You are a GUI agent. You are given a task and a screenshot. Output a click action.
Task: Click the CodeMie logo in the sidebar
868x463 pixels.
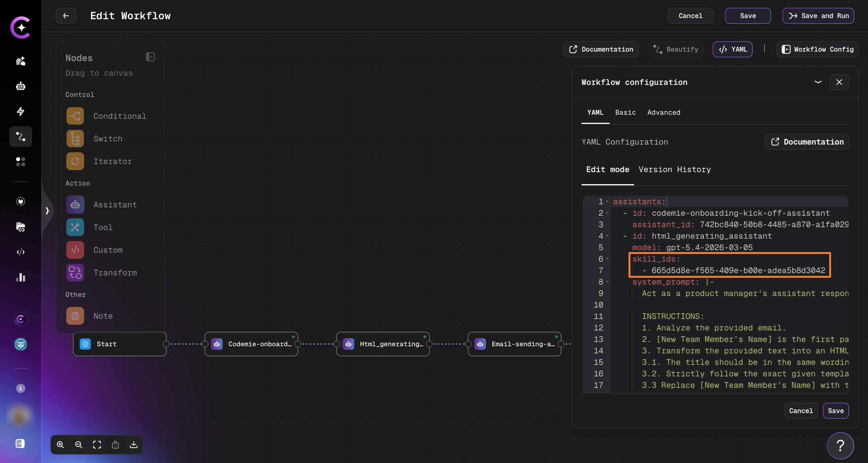[x=21, y=27]
